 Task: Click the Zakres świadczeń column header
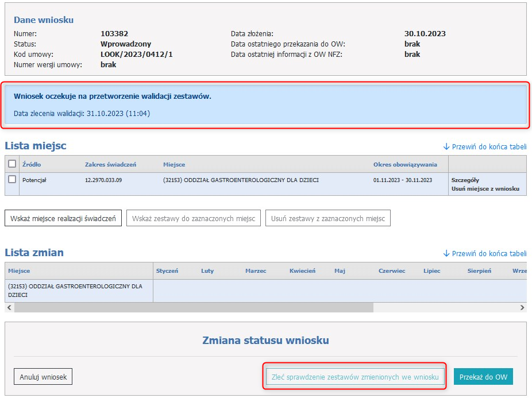tap(110, 164)
